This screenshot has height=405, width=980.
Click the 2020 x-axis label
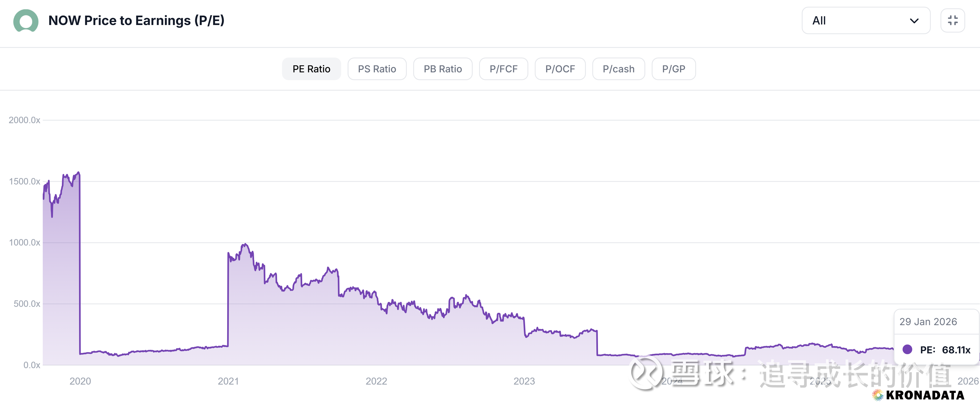[x=80, y=381]
